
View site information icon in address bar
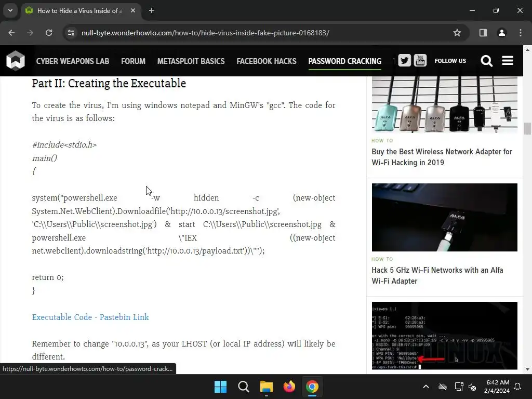click(x=71, y=33)
